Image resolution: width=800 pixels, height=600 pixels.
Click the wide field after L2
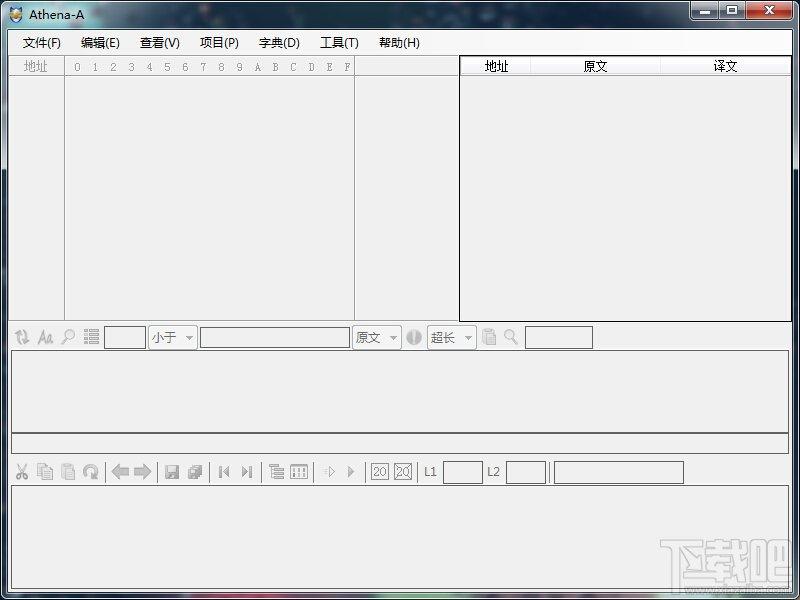coord(619,472)
